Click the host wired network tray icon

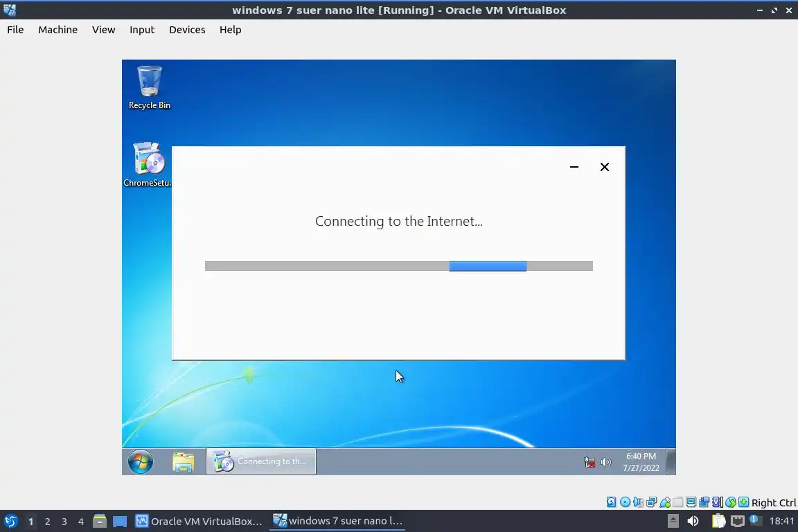coord(738,521)
